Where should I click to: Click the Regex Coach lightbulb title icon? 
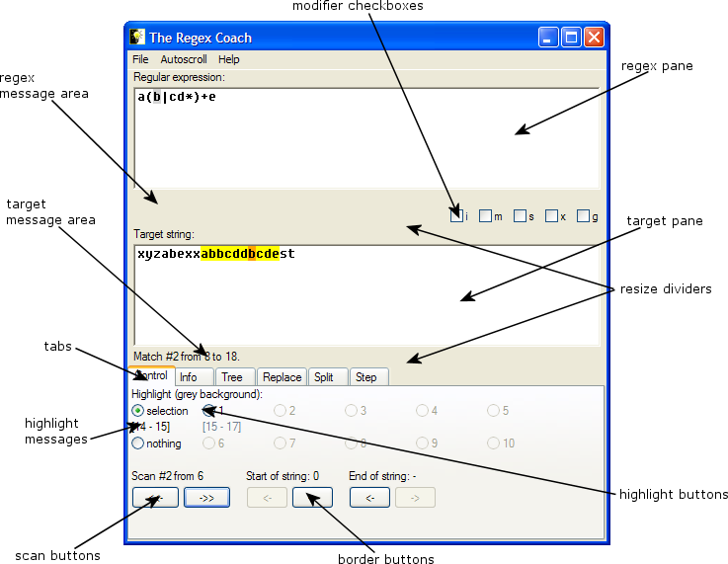pyautogui.click(x=137, y=37)
